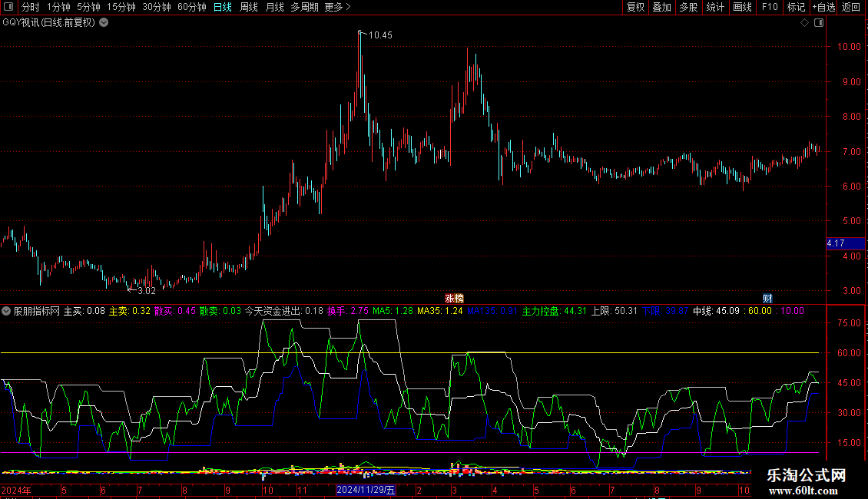Switch to 周线 weekly chart
868x499 pixels.
pyautogui.click(x=249, y=7)
